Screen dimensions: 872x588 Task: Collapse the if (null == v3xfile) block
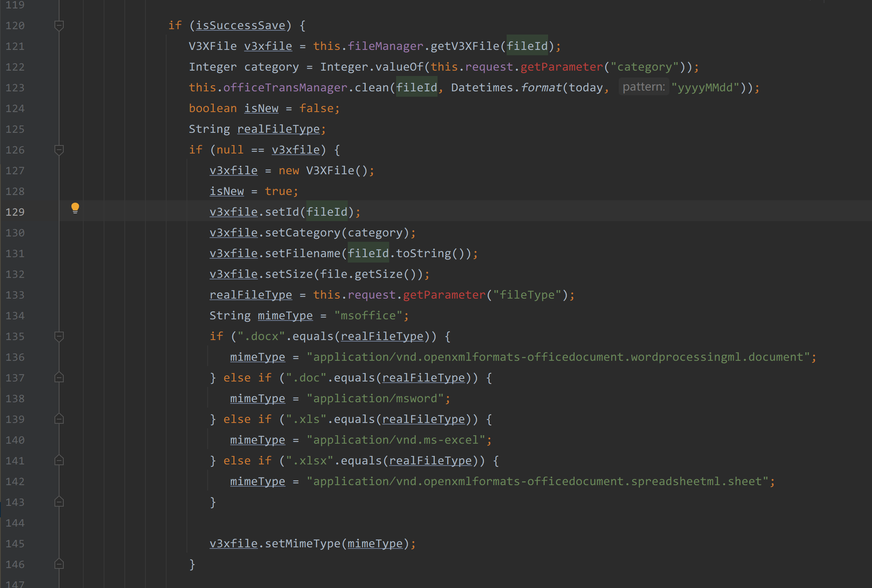tap(59, 150)
